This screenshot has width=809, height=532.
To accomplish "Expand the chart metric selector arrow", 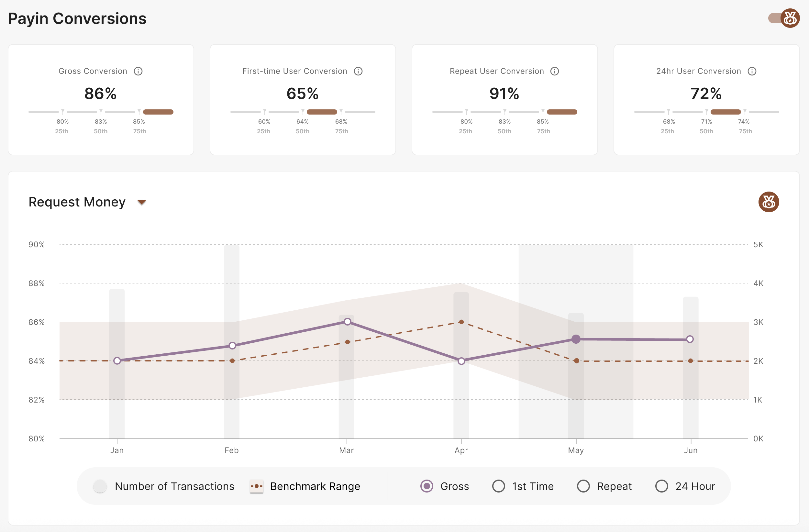I will (x=141, y=202).
